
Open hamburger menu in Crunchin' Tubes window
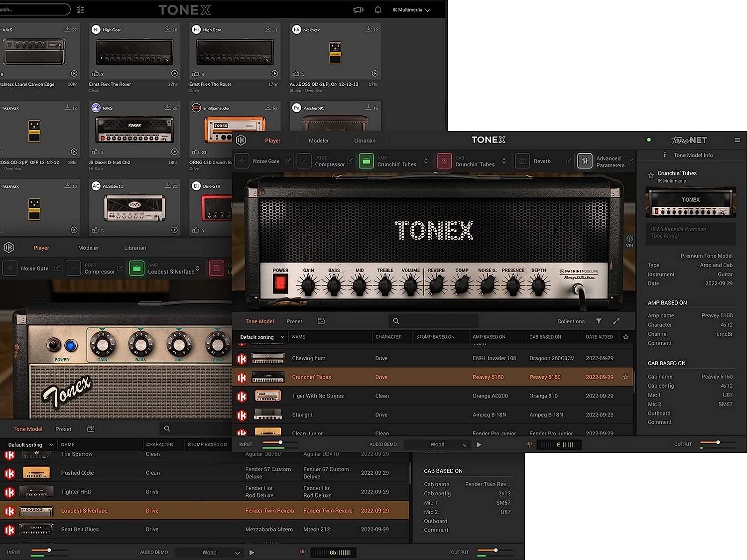click(x=737, y=140)
